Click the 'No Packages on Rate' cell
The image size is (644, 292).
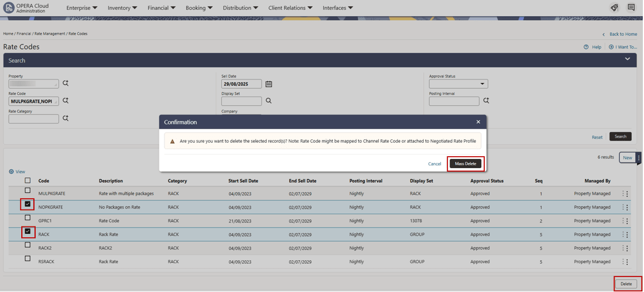point(120,207)
